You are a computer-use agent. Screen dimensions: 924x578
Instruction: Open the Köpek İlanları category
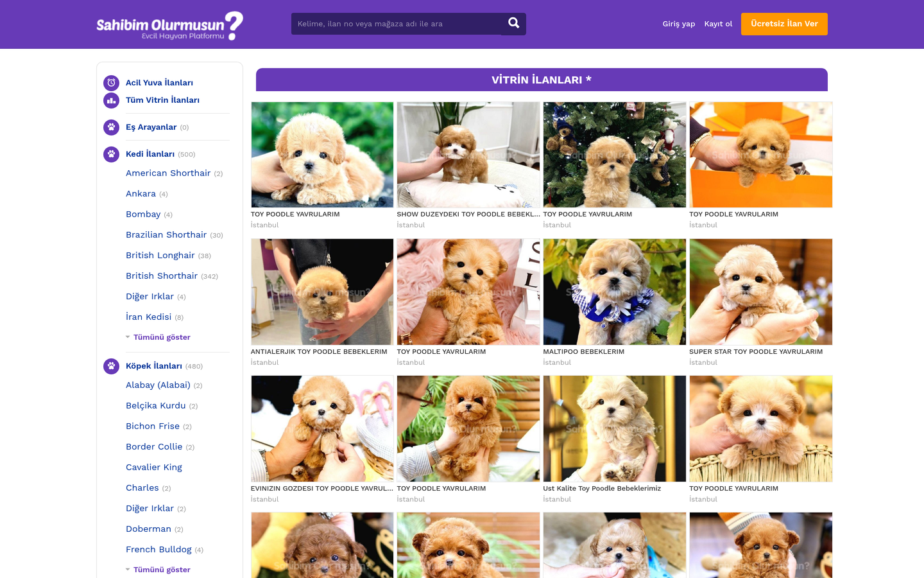[154, 366]
